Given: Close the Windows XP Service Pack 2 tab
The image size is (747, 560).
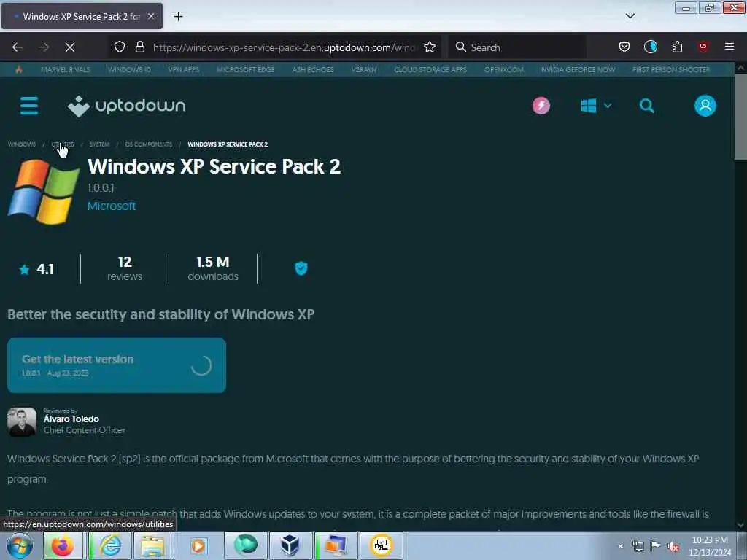Looking at the screenshot, I should (x=150, y=16).
